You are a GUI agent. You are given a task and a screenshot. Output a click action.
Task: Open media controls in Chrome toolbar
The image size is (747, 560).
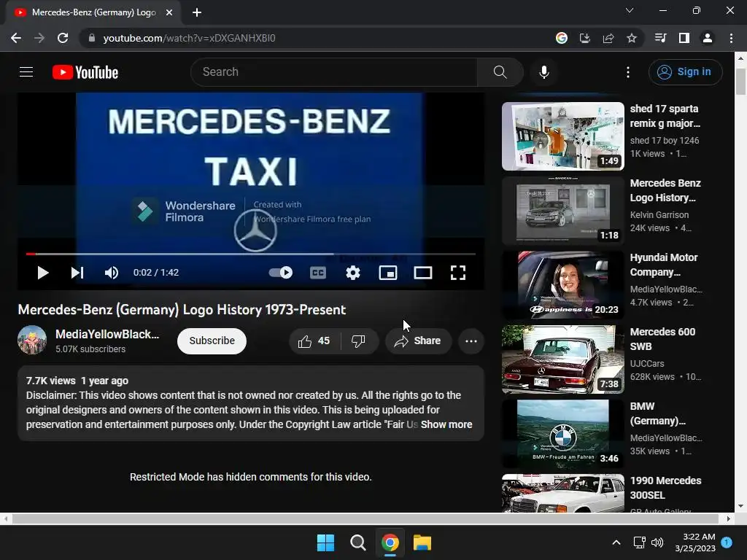[x=661, y=38]
